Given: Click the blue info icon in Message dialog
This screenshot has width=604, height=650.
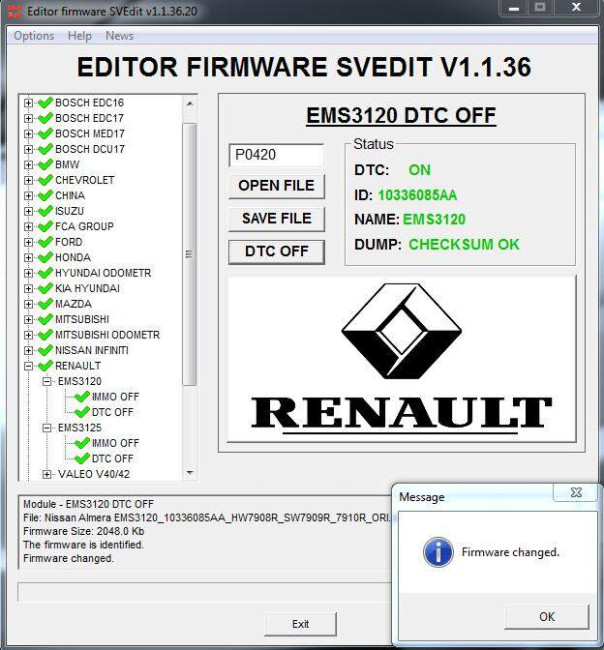Looking at the screenshot, I should [x=438, y=552].
